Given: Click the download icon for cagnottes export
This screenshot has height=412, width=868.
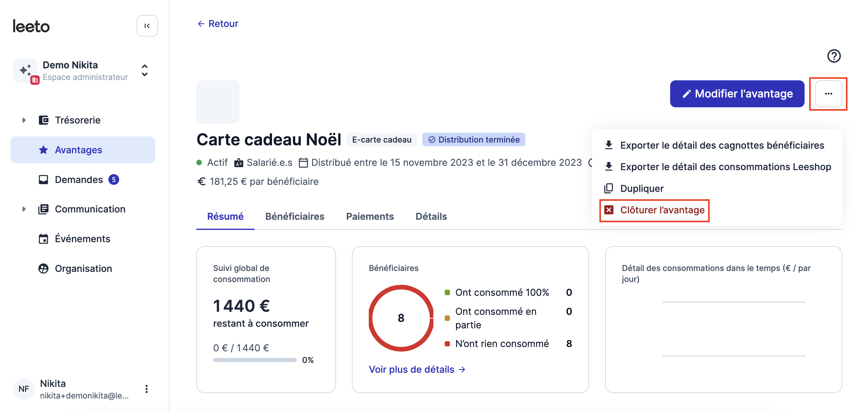Looking at the screenshot, I should 609,145.
